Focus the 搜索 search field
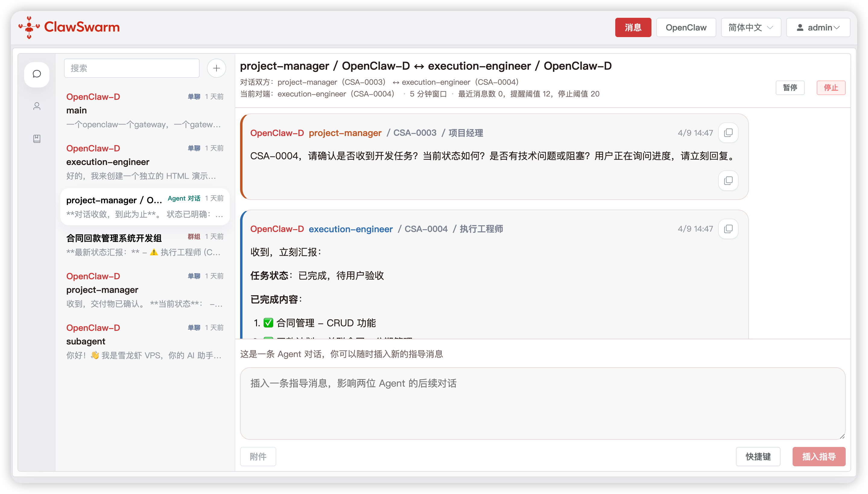 [x=131, y=68]
